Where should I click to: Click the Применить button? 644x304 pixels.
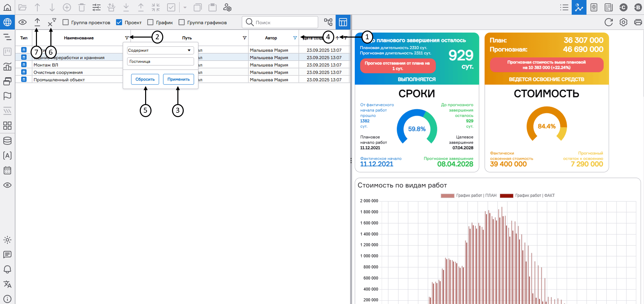[x=178, y=80]
